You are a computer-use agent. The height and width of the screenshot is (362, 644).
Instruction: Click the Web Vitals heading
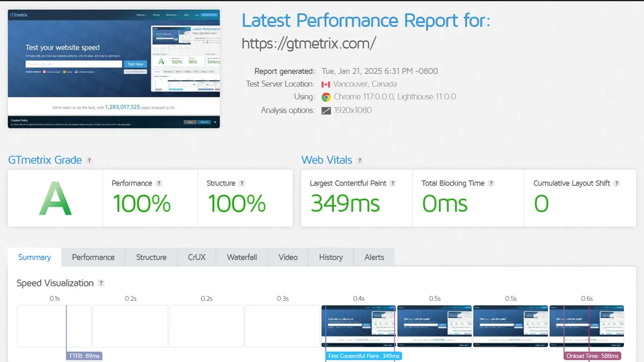(326, 160)
